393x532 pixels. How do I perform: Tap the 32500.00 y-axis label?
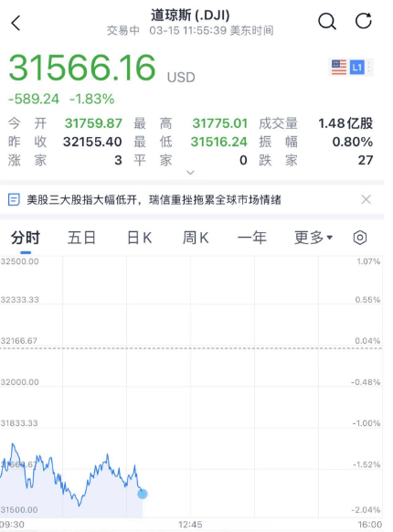(x=20, y=261)
